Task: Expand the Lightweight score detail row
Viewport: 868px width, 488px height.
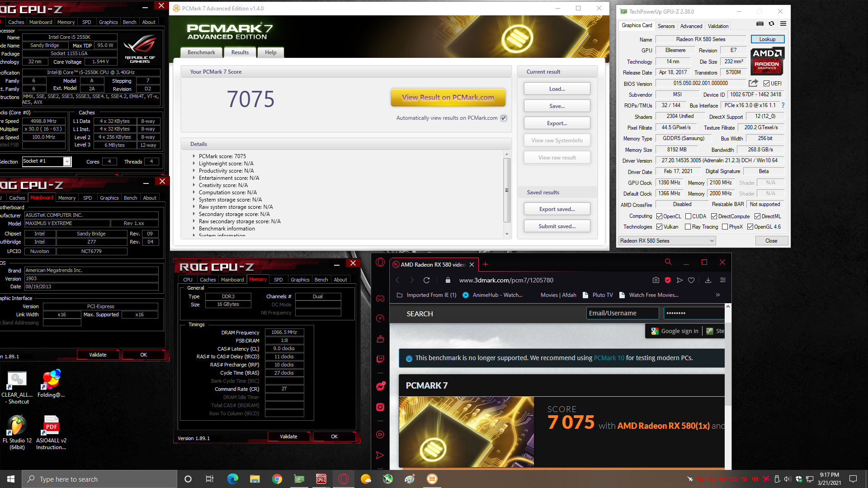Action: click(194, 164)
